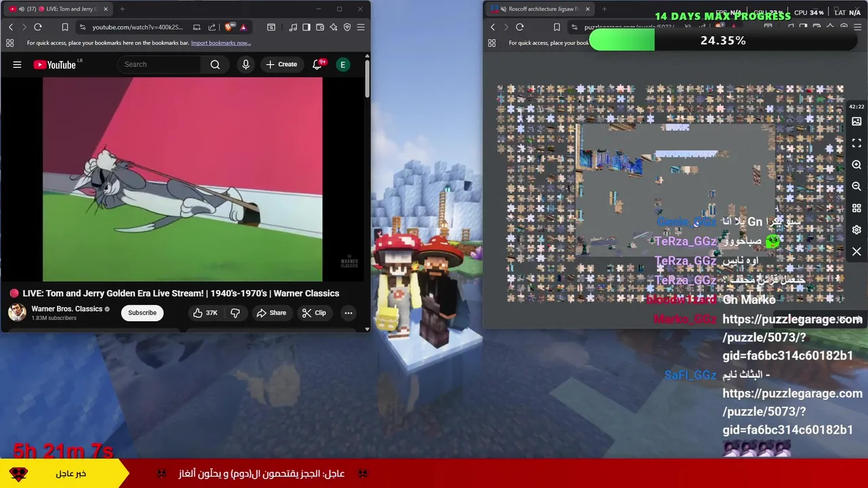Open YouTube guide hamburger menu
The height and width of the screenshot is (488, 868).
[17, 64]
